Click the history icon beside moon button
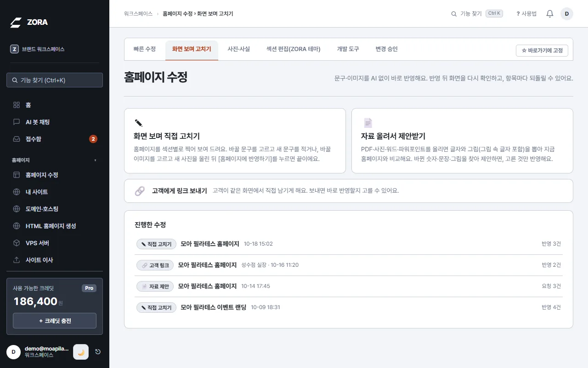588x368 pixels. (98, 352)
